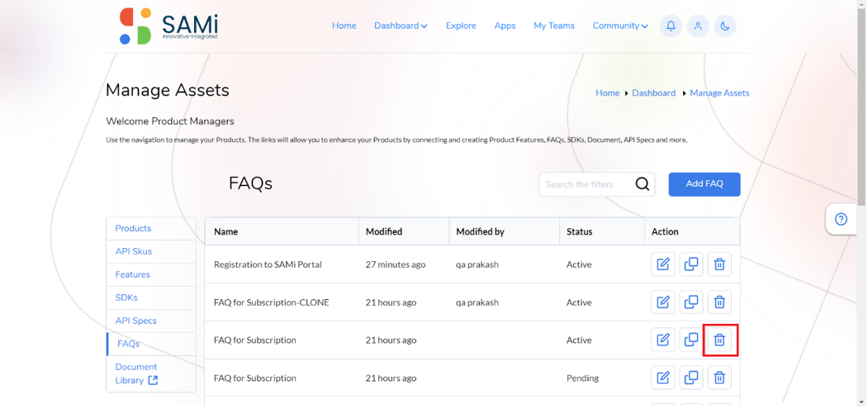Click the Action column header
Image resolution: width=868 pixels, height=409 pixels.
click(692, 231)
